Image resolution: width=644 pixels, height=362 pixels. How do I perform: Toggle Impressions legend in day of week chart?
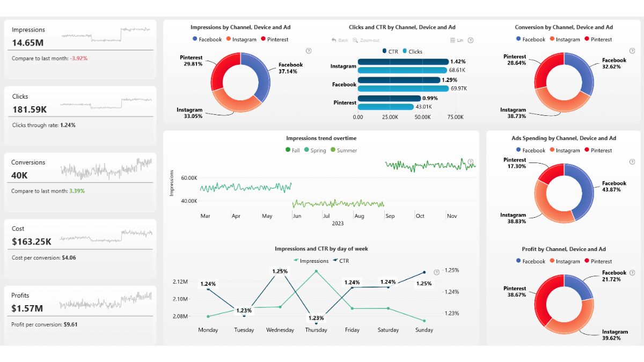point(311,261)
